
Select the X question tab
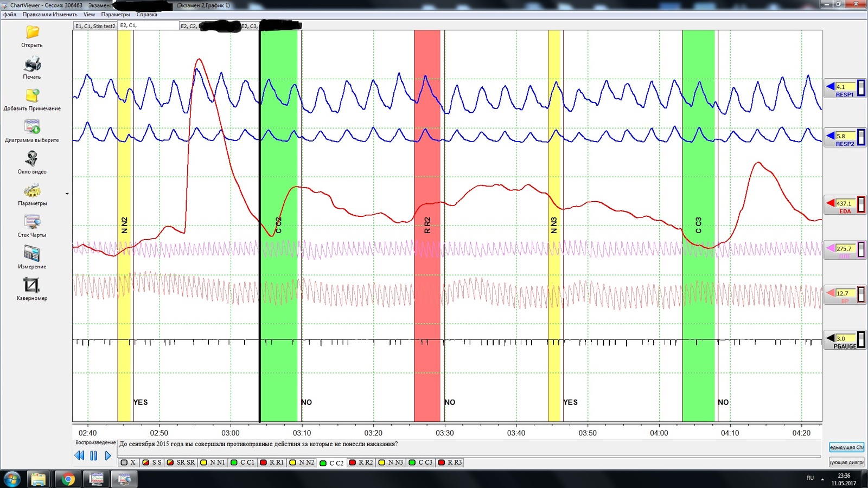point(129,463)
